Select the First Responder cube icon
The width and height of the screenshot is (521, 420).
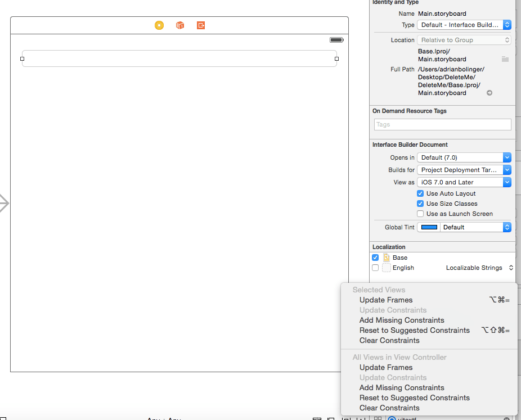point(179,25)
